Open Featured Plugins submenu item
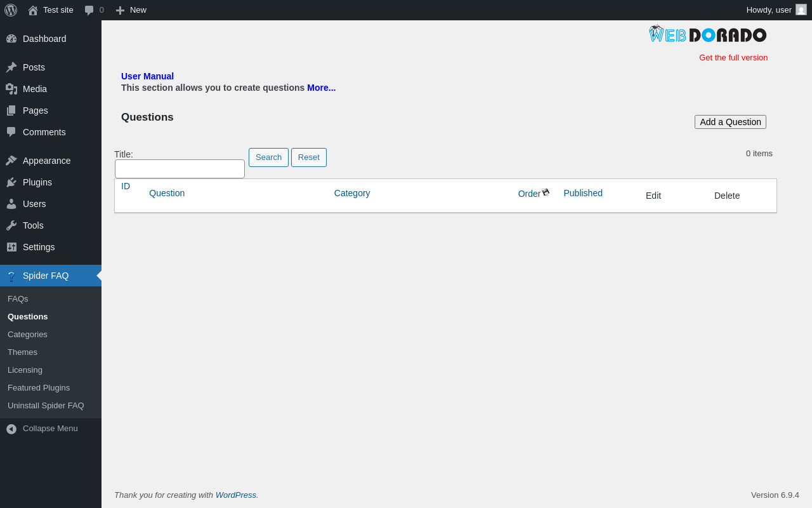The width and height of the screenshot is (812, 508). [39, 387]
